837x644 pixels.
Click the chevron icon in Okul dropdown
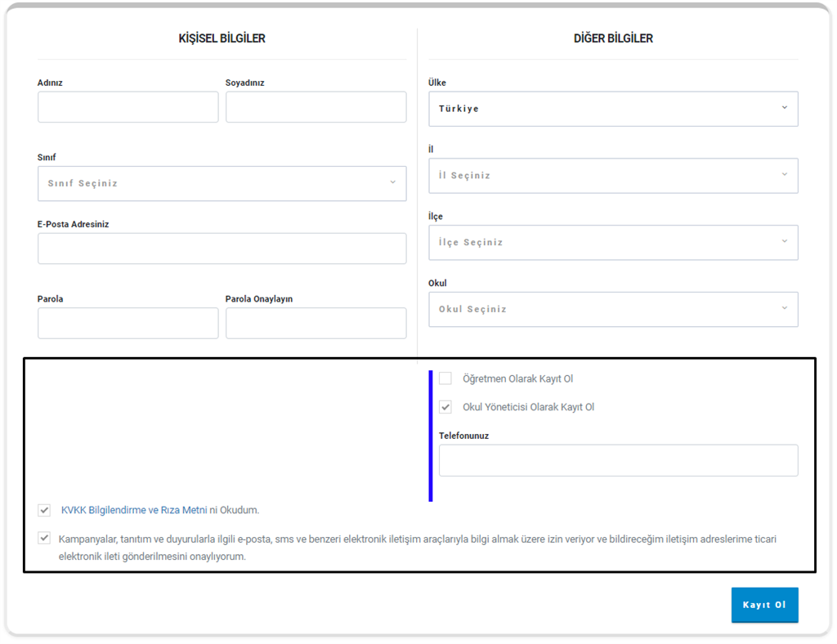[x=784, y=309]
